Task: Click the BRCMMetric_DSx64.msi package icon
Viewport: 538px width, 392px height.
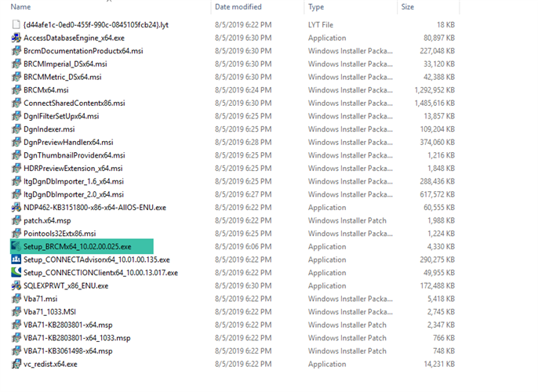Action: (x=16, y=77)
